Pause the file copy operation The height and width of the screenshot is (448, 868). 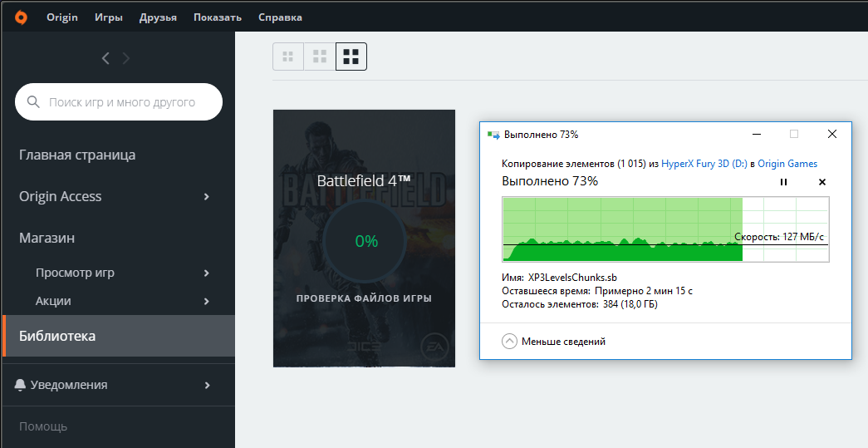tap(783, 182)
